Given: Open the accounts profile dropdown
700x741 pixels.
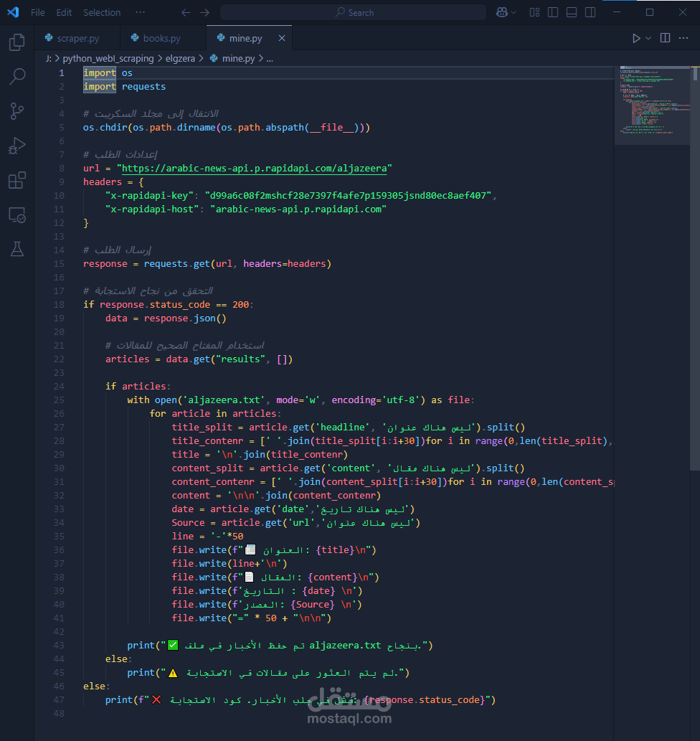Looking at the screenshot, I should click(x=504, y=12).
